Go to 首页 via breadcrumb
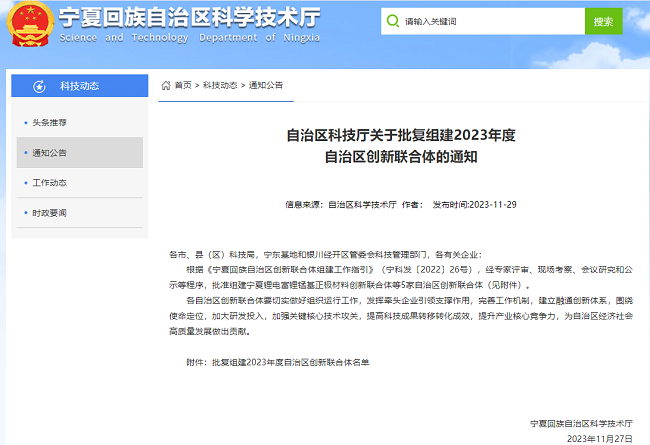The height and width of the screenshot is (445, 650). click(183, 86)
